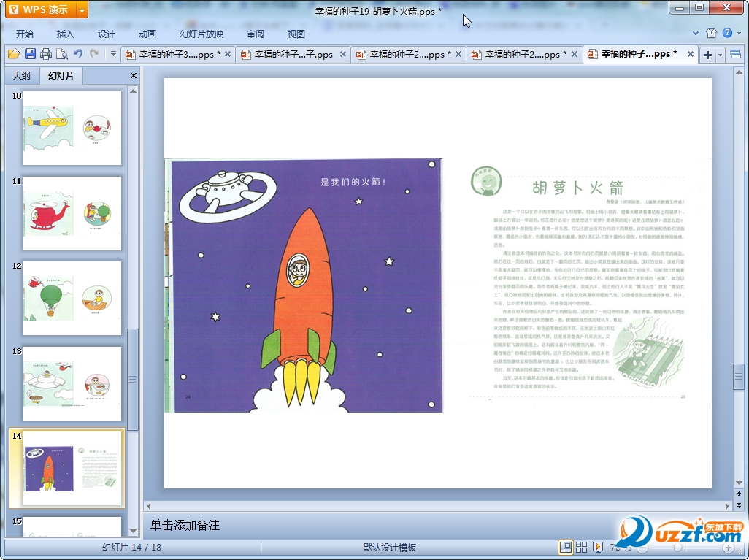Open the skin/appearance shirt icon

point(711,33)
